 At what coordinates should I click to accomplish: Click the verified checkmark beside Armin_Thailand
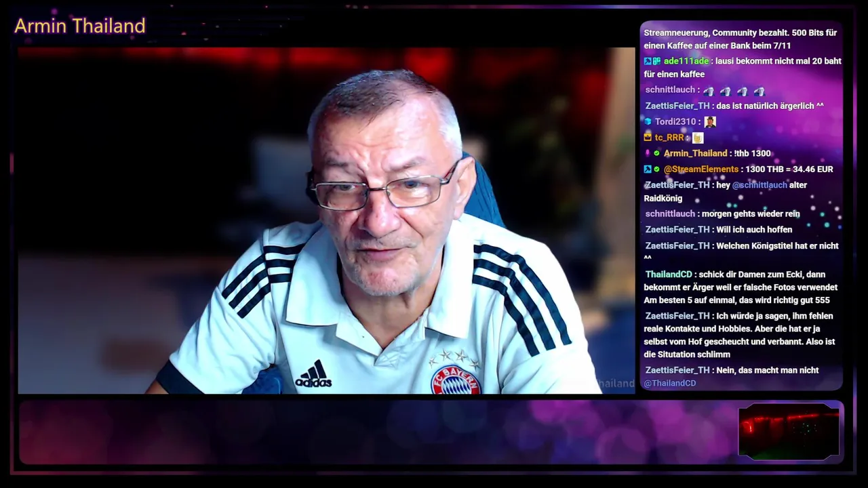click(x=656, y=153)
